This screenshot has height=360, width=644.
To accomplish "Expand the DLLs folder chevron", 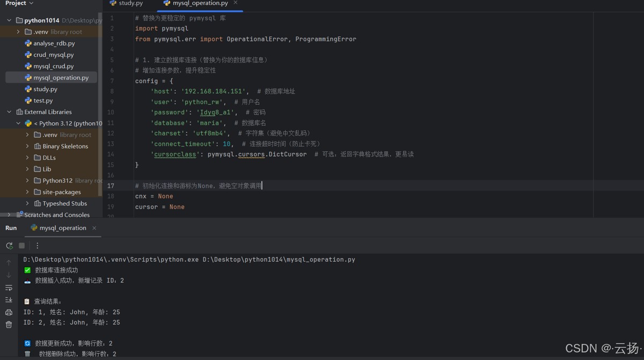I will 27,158.
